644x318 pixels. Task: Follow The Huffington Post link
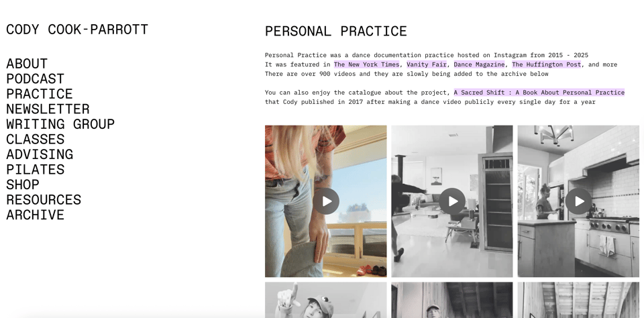click(547, 64)
